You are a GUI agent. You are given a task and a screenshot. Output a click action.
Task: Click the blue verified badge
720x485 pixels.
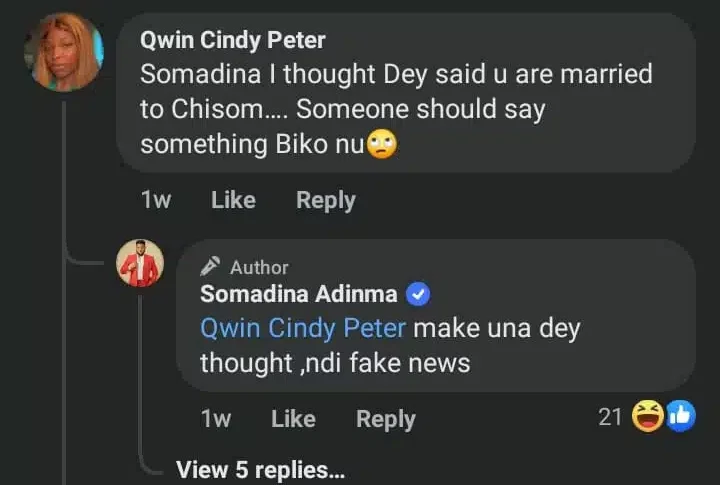420,295
